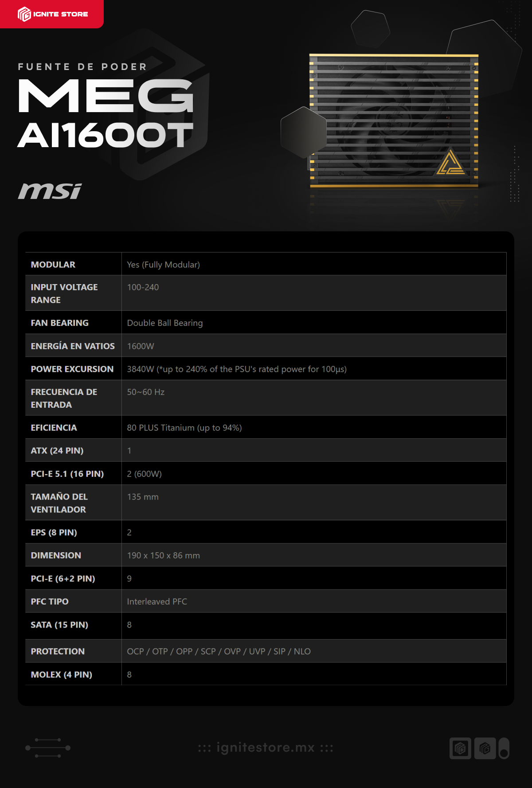Click the slider lines icon in the footer

point(48,748)
